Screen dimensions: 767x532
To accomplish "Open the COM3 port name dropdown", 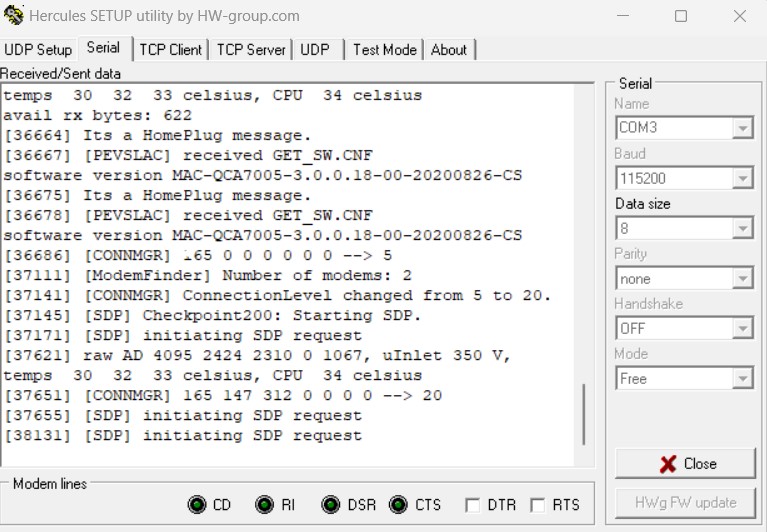I will coord(742,128).
